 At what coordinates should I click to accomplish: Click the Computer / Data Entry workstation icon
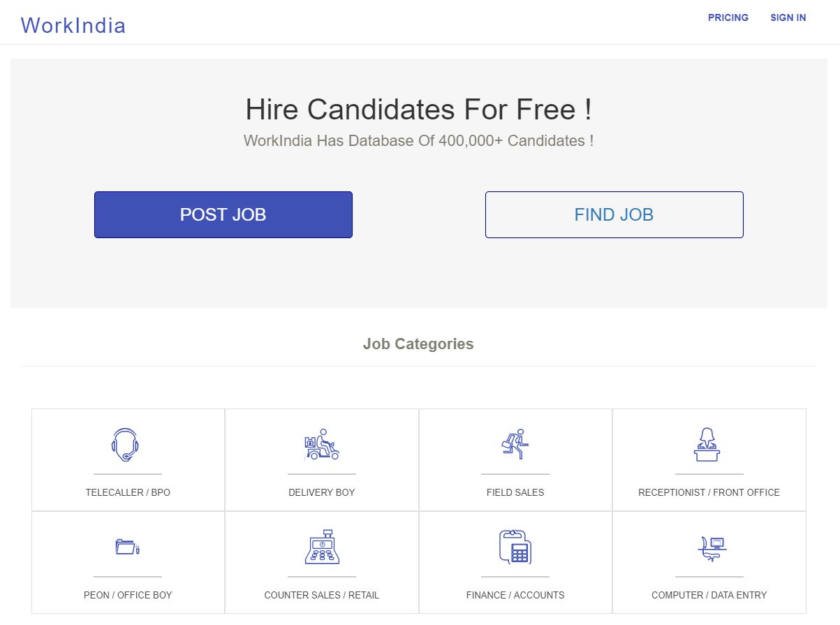[x=709, y=547]
